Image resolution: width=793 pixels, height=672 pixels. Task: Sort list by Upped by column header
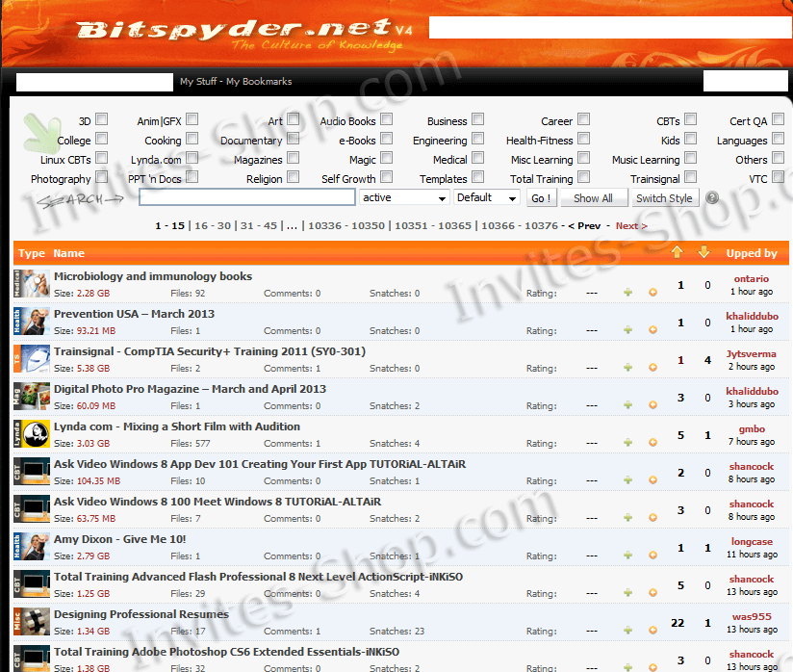[752, 253]
